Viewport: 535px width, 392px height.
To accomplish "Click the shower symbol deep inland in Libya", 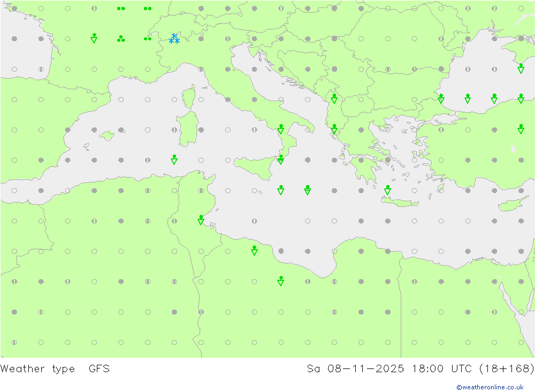I will 281,281.
